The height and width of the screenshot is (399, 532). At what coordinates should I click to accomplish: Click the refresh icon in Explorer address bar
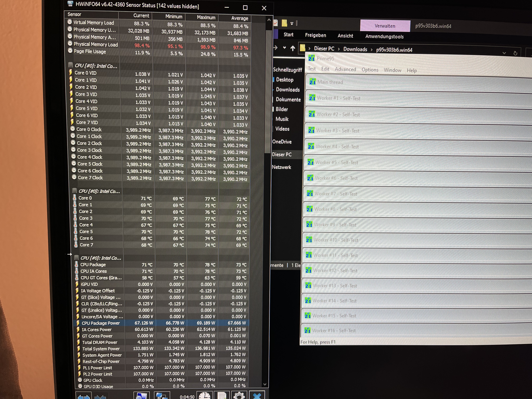(515, 53)
